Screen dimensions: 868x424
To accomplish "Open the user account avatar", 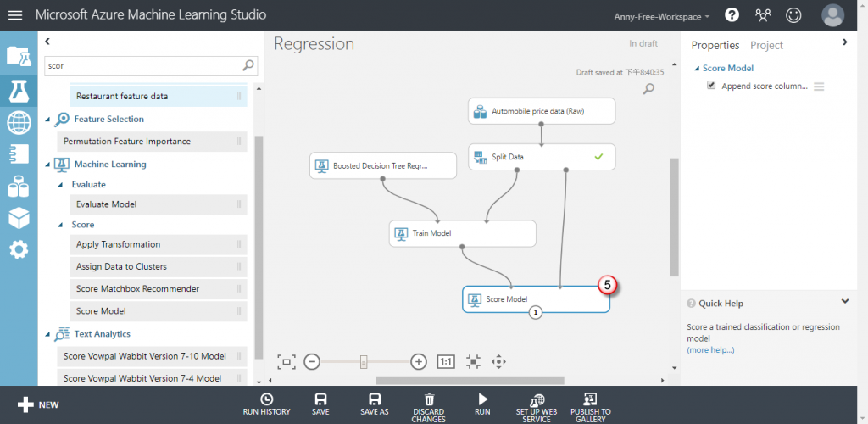I will pos(832,15).
